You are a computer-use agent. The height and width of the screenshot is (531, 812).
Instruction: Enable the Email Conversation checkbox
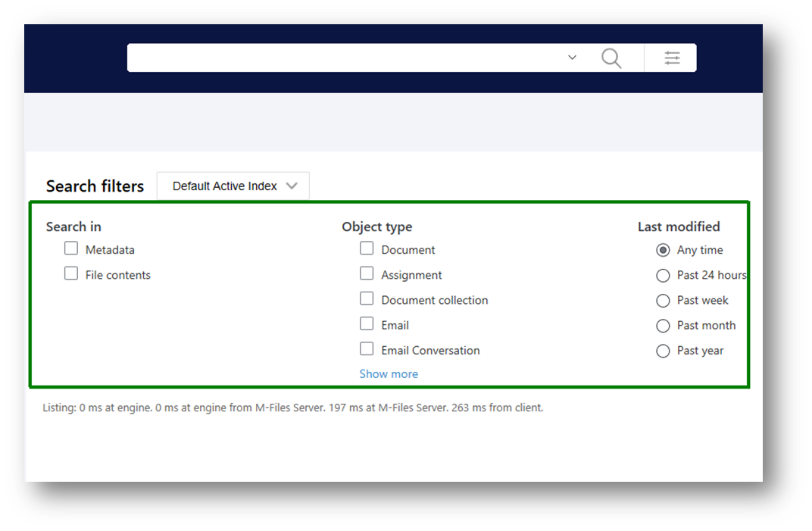[367, 349]
